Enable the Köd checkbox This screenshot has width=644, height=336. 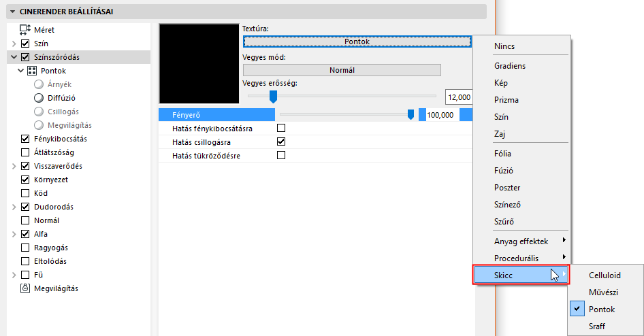[25, 192]
